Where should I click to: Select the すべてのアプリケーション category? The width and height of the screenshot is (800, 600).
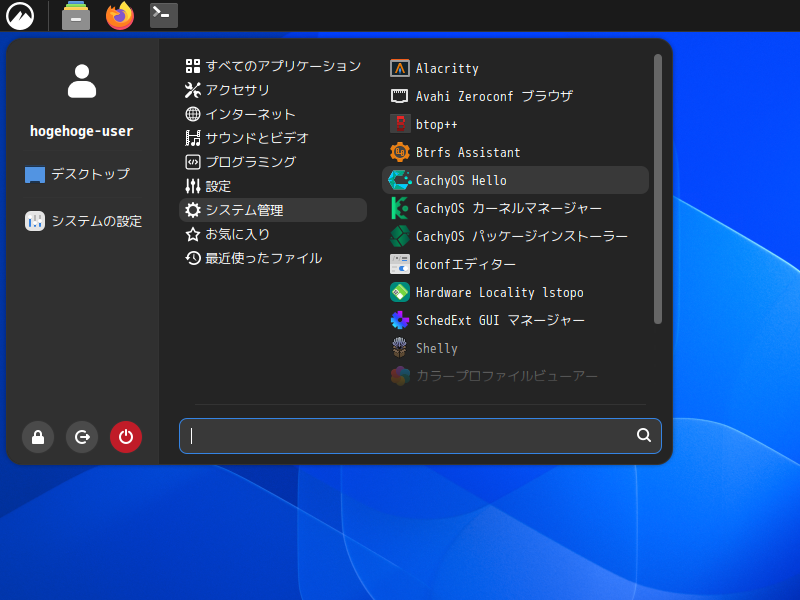[x=273, y=66]
